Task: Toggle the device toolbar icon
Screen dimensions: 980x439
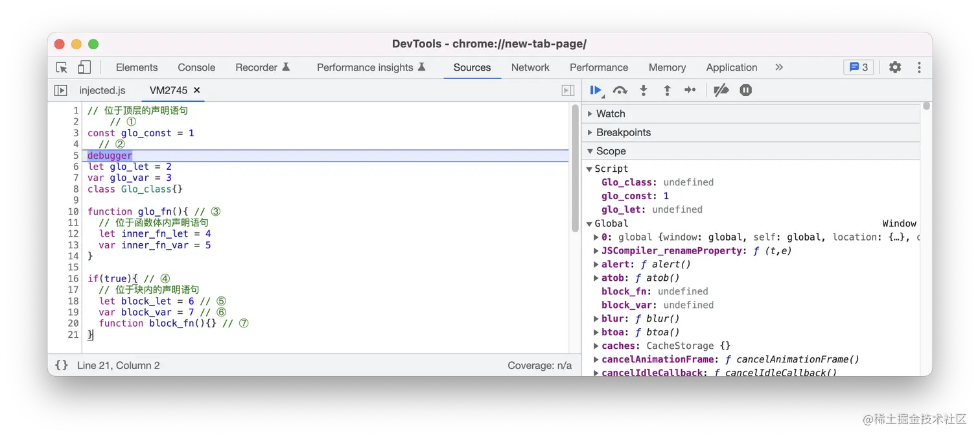Action: point(84,67)
